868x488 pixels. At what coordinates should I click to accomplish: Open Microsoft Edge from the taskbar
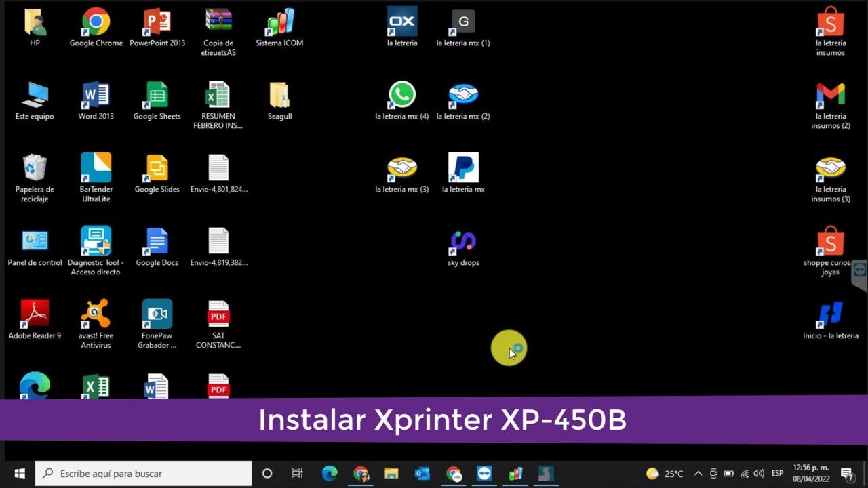click(330, 474)
